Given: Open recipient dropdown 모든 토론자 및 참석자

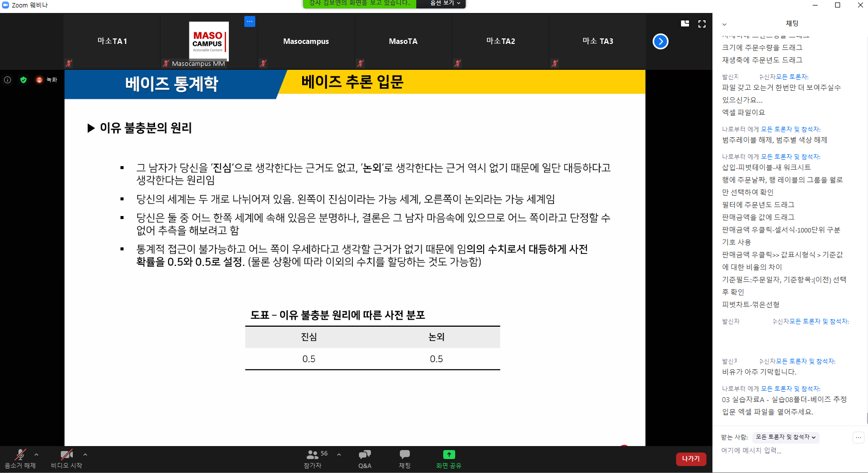Looking at the screenshot, I should tap(786, 437).
